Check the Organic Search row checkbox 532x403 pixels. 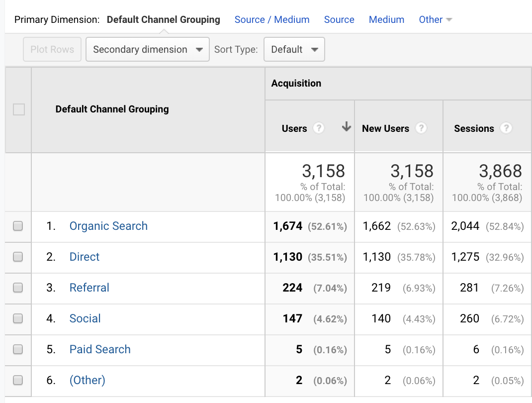18,226
